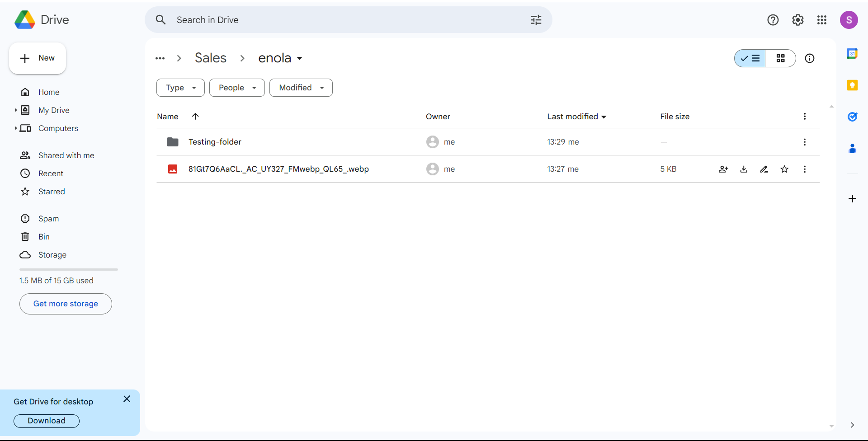Expand the My Drive tree

pos(16,110)
